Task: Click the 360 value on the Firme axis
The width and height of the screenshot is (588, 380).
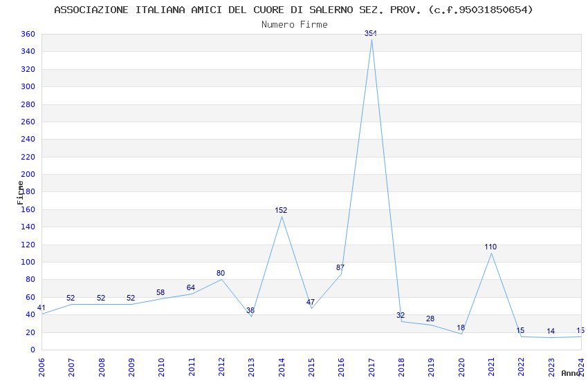Action: (28, 34)
